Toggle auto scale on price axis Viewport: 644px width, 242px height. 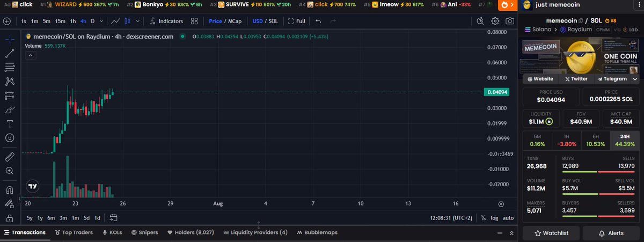508,218
